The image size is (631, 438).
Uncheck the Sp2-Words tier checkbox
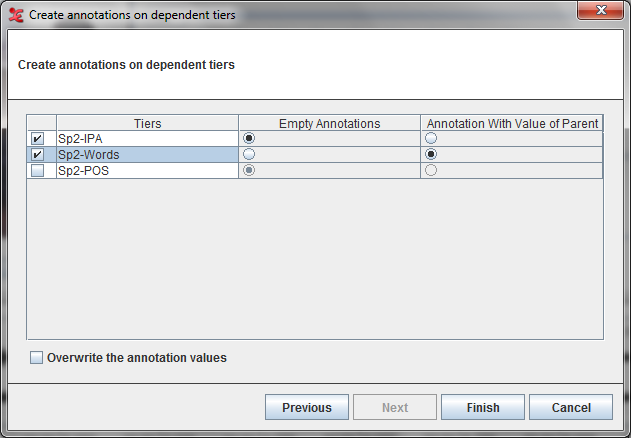[37, 155]
